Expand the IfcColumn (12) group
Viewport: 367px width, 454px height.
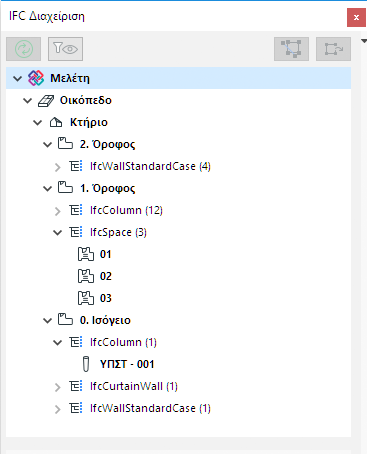pyautogui.click(x=58, y=211)
